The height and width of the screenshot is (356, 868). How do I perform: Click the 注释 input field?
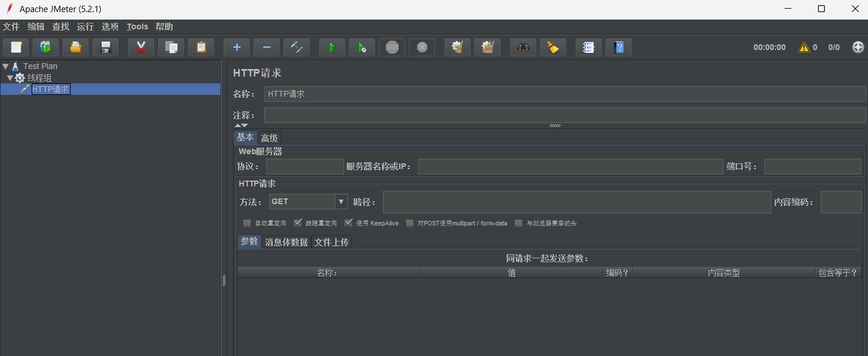tap(565, 115)
